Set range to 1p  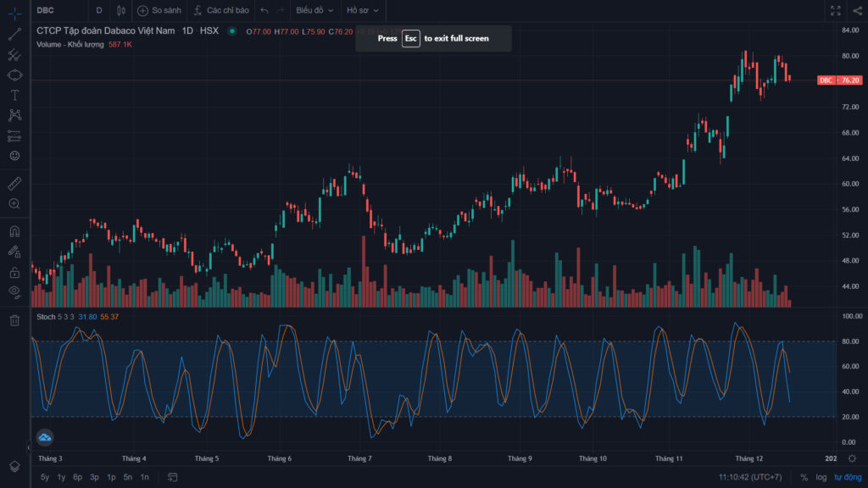pos(111,477)
